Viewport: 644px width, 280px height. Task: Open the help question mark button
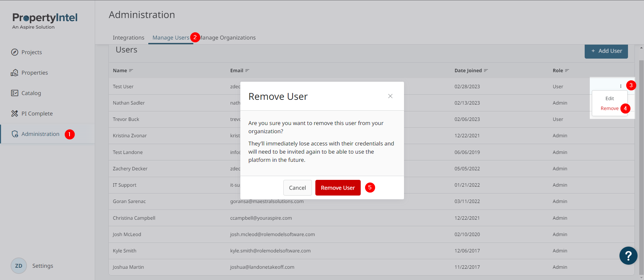point(628,255)
